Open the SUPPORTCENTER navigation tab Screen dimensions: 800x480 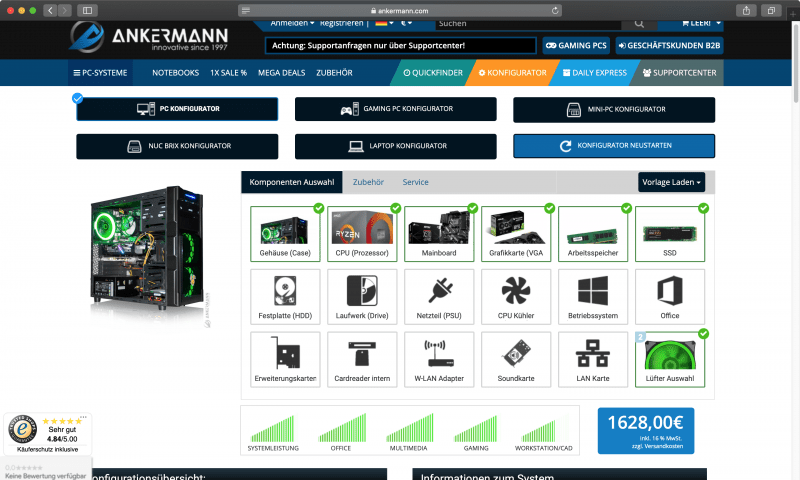click(679, 73)
